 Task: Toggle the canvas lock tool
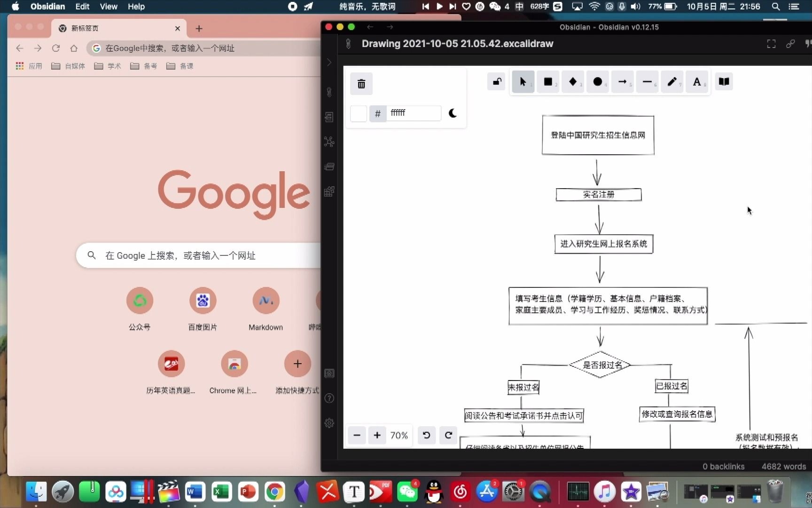coord(497,82)
